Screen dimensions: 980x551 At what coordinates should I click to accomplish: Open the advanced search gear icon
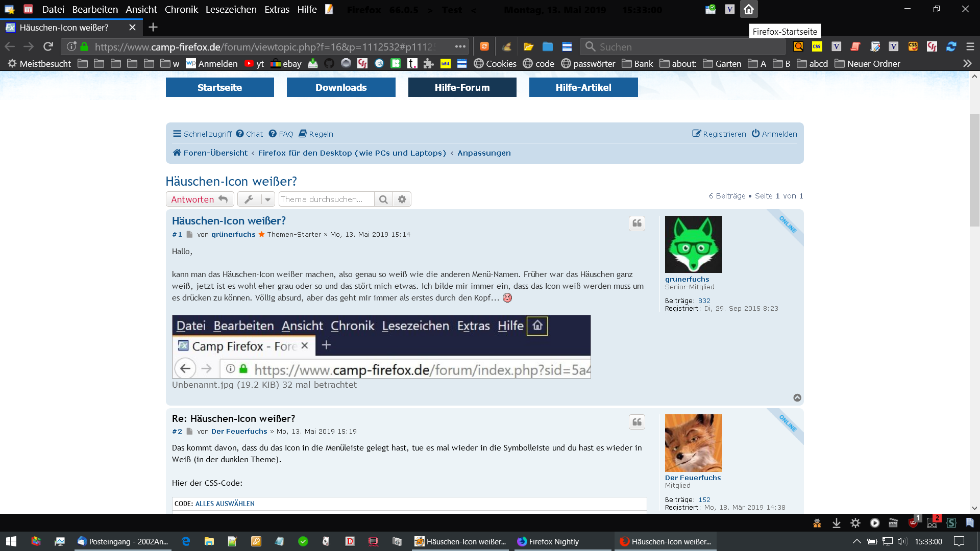(x=402, y=199)
